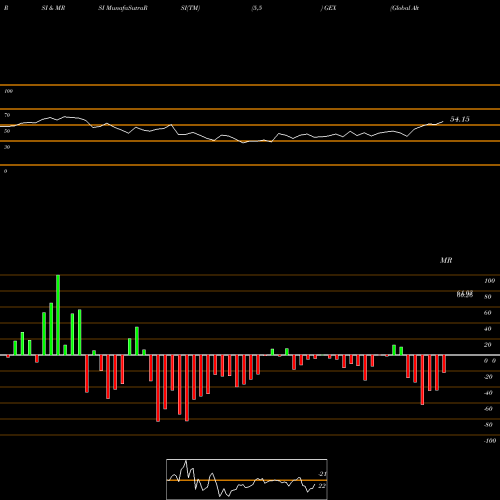Click the 50 level label on RSI axis
This screenshot has height=500, width=500.
(x=7, y=131)
